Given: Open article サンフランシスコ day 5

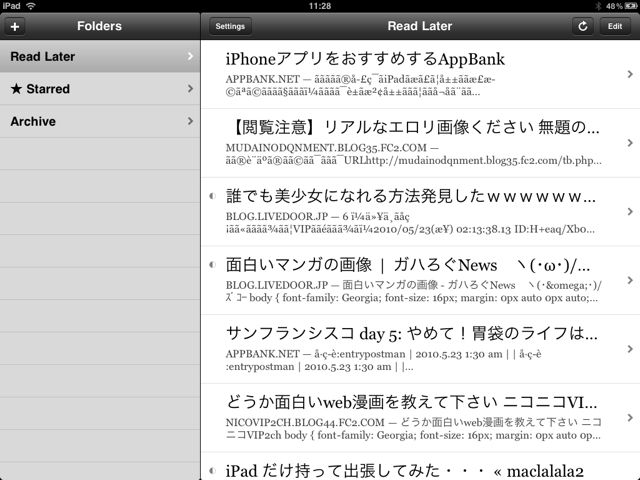Looking at the screenshot, I should coord(420,349).
